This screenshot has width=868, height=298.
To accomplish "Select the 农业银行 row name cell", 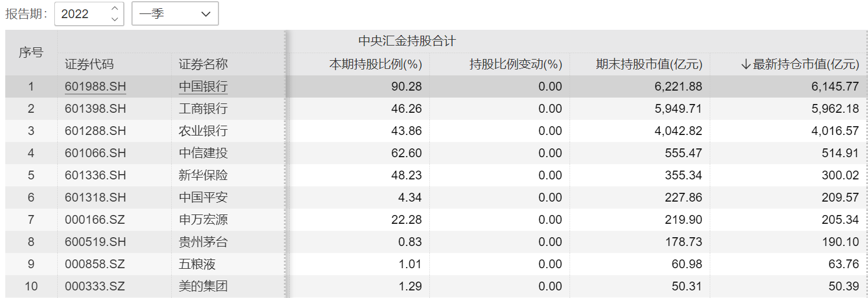I will pyautogui.click(x=203, y=131).
